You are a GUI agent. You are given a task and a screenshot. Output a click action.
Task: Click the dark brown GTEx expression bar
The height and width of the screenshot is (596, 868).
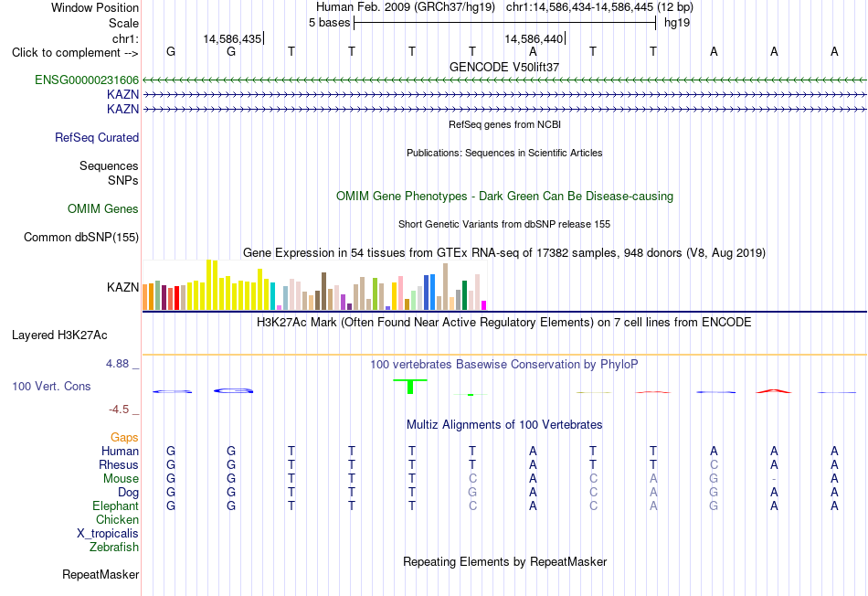[x=323, y=292]
